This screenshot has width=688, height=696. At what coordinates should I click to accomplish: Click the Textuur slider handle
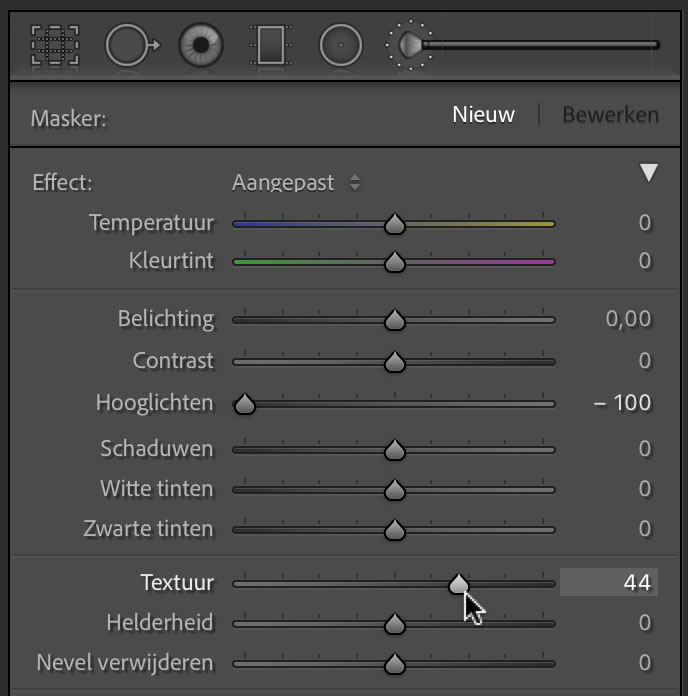tap(459, 584)
